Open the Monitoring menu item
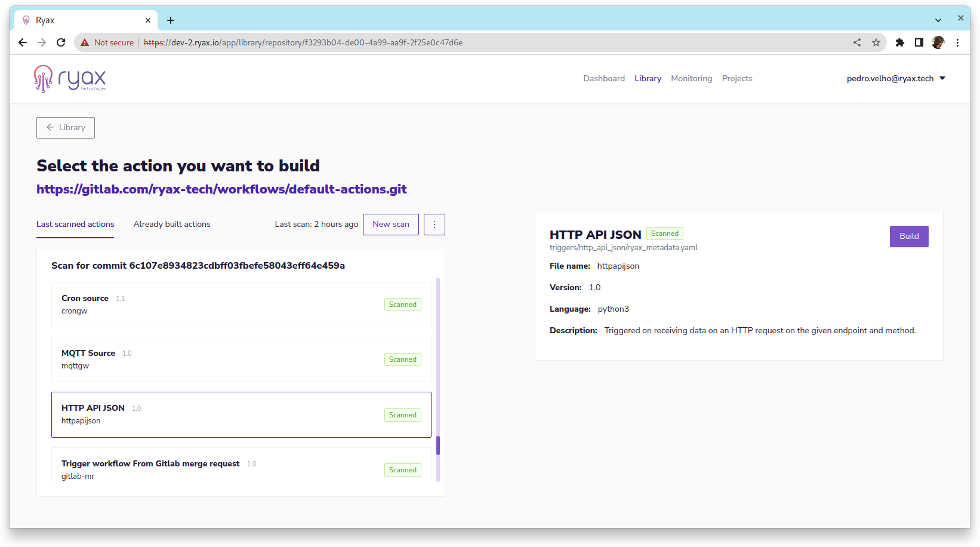The image size is (980, 547). pos(691,78)
